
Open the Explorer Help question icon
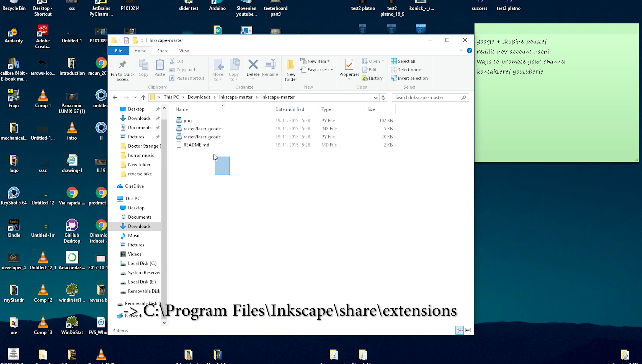[469, 50]
